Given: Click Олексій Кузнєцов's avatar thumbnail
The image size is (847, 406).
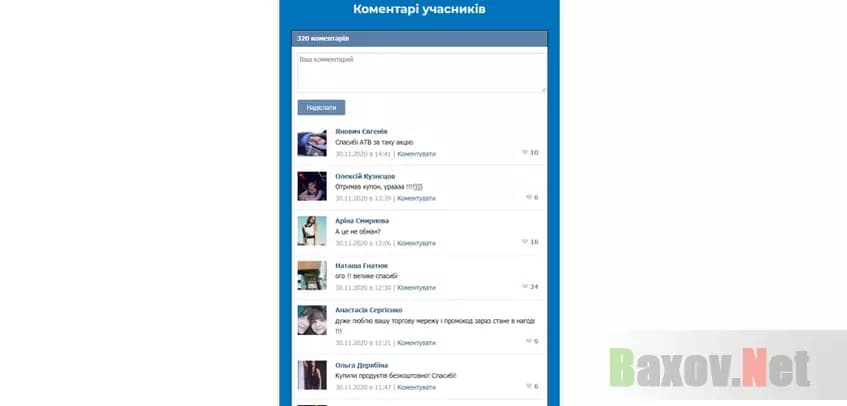Looking at the screenshot, I should click(x=312, y=187).
